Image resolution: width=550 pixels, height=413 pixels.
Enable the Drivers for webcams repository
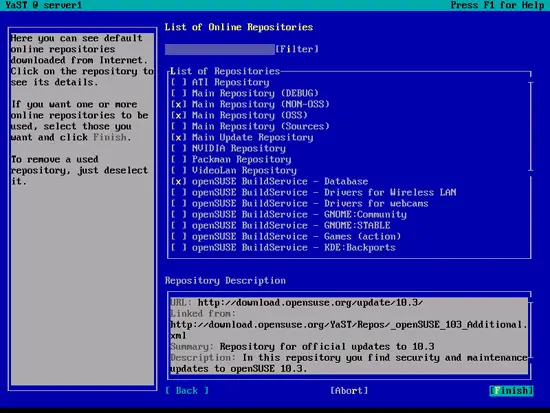point(179,204)
